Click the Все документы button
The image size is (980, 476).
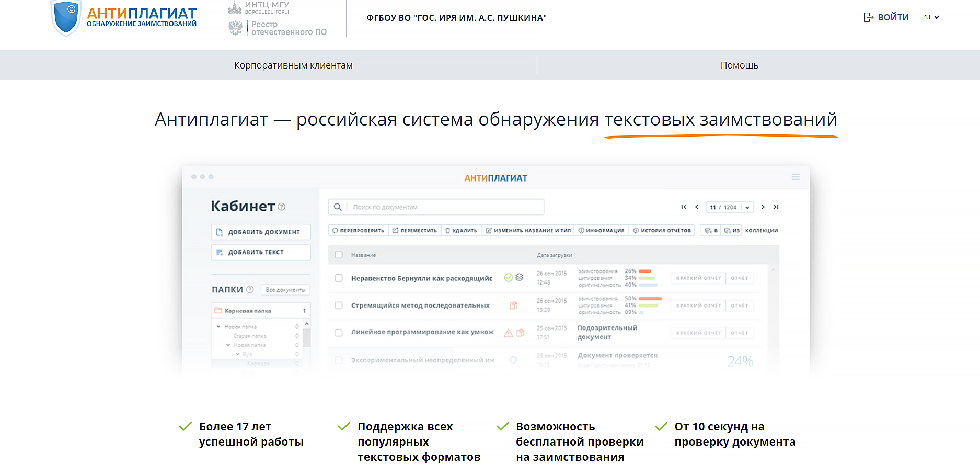coord(285,290)
